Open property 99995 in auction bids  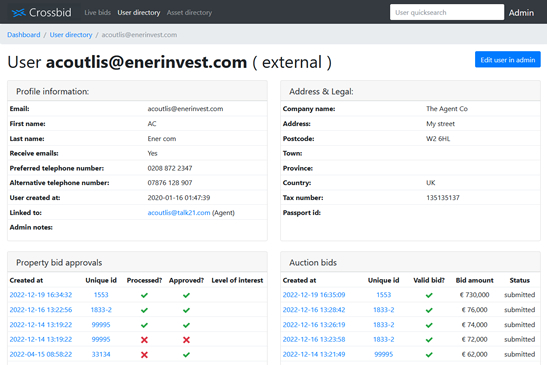coord(383,355)
